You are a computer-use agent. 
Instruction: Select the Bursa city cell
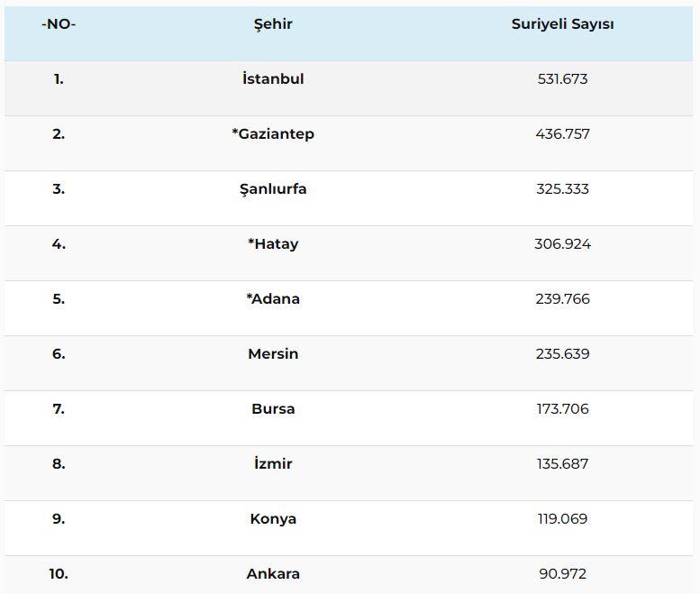[273, 408]
